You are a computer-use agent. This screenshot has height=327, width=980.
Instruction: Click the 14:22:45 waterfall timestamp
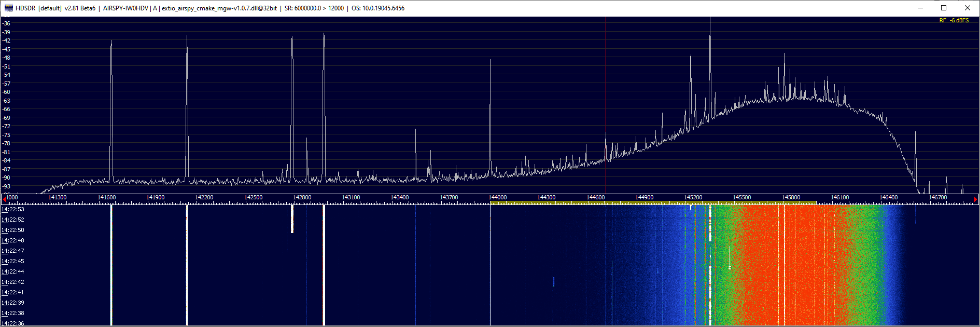13,261
